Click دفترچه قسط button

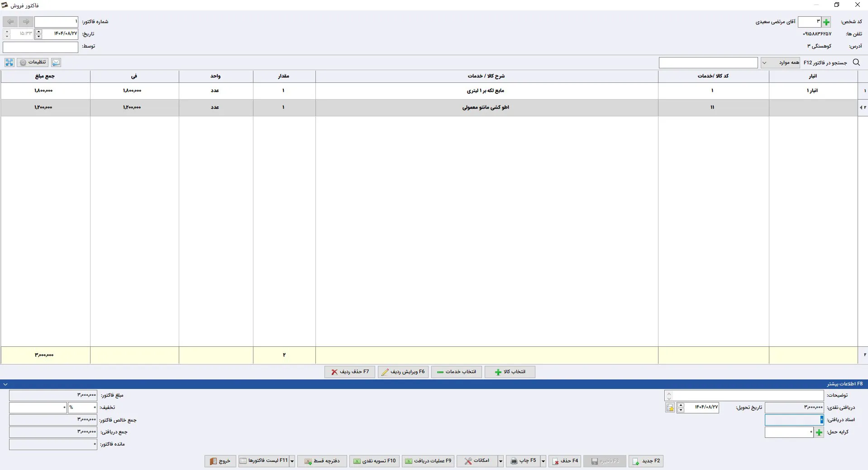tap(322, 461)
